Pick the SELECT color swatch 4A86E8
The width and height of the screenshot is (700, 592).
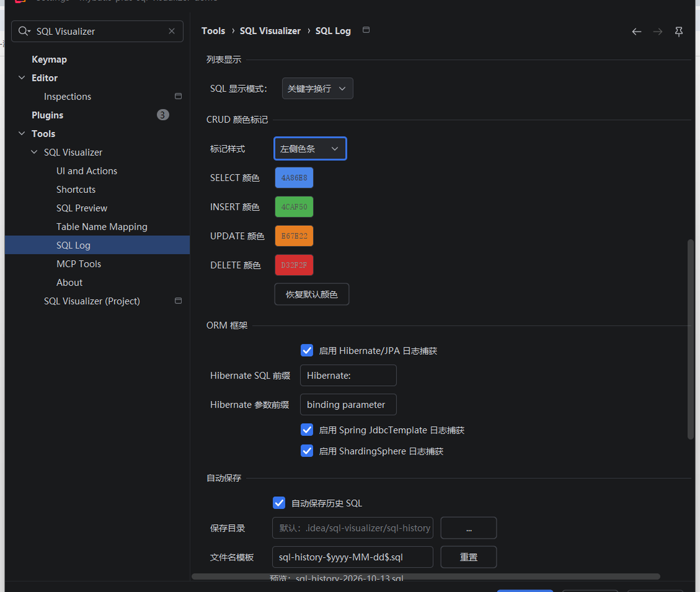[294, 178]
